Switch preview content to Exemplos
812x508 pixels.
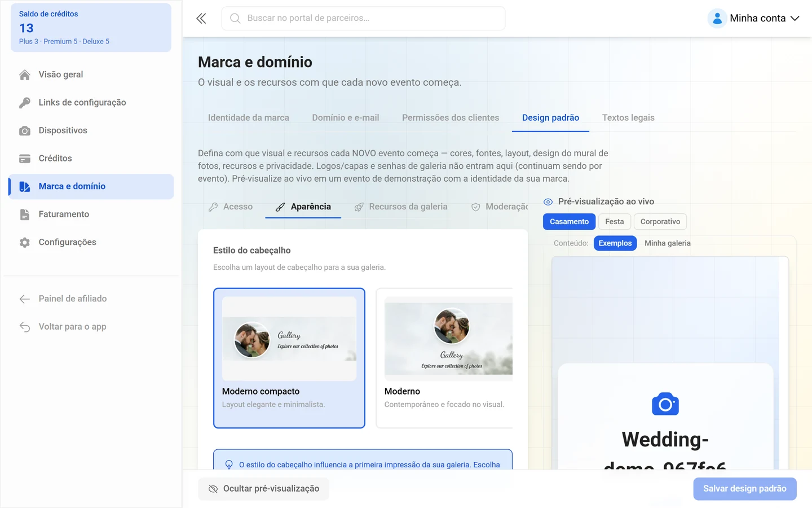pyautogui.click(x=615, y=243)
